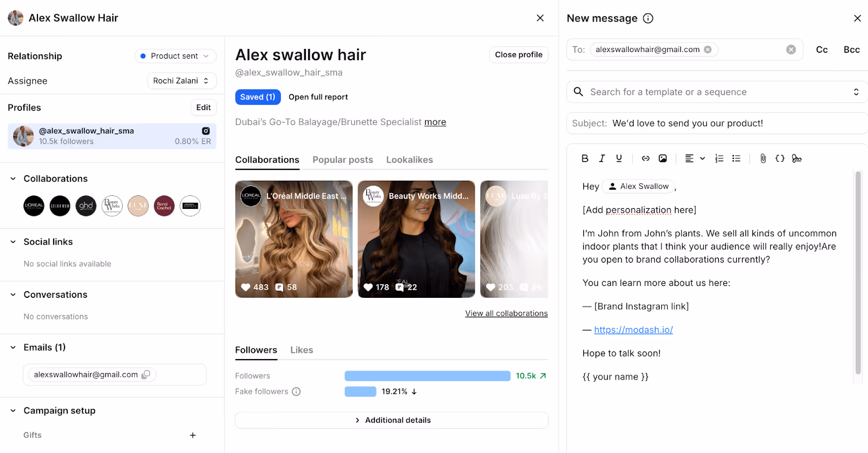Collapse the Social links section
The height and width of the screenshot is (453, 868).
point(13,242)
